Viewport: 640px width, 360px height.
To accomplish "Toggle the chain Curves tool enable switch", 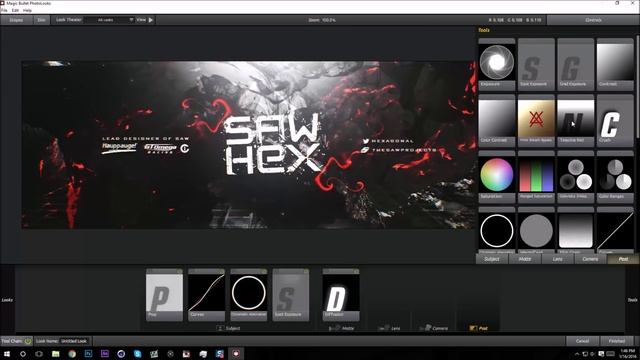I will pyautogui.click(x=222, y=271).
